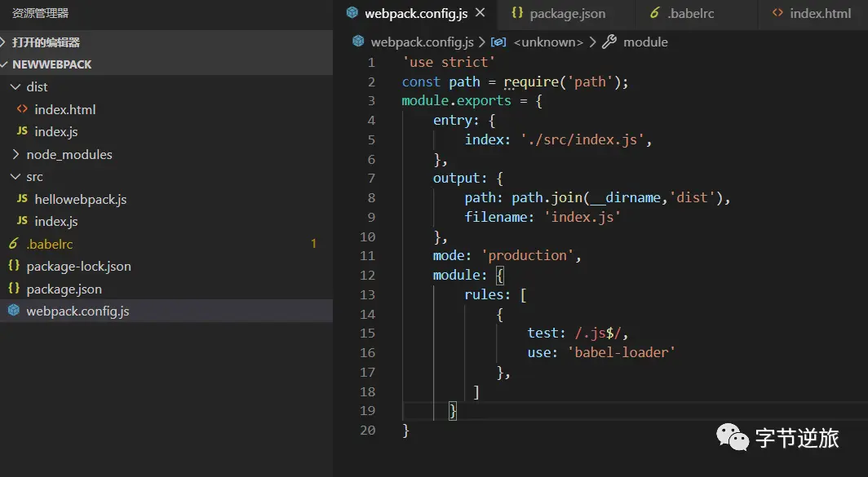Click the braces icon beside explorer package.json

14,288
